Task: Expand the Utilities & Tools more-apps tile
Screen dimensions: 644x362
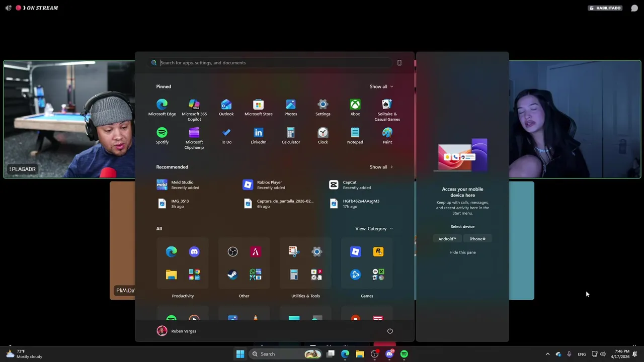Action: [316, 275]
